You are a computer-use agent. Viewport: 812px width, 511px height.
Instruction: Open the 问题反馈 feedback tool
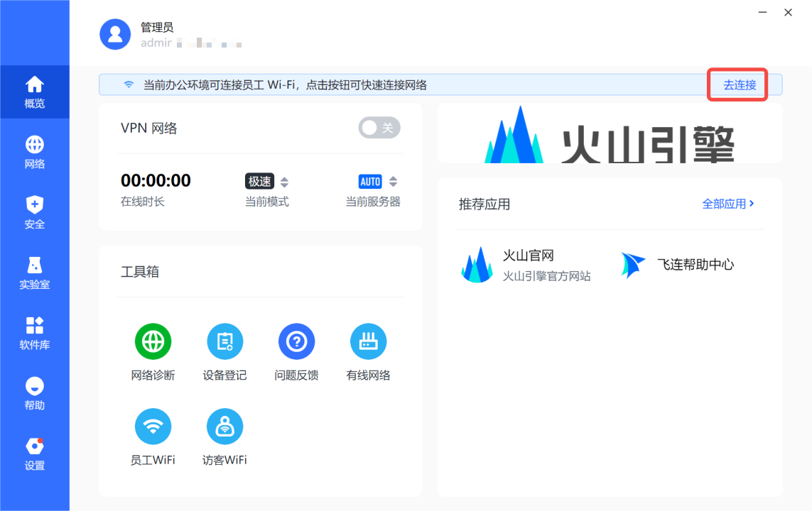pyautogui.click(x=297, y=341)
